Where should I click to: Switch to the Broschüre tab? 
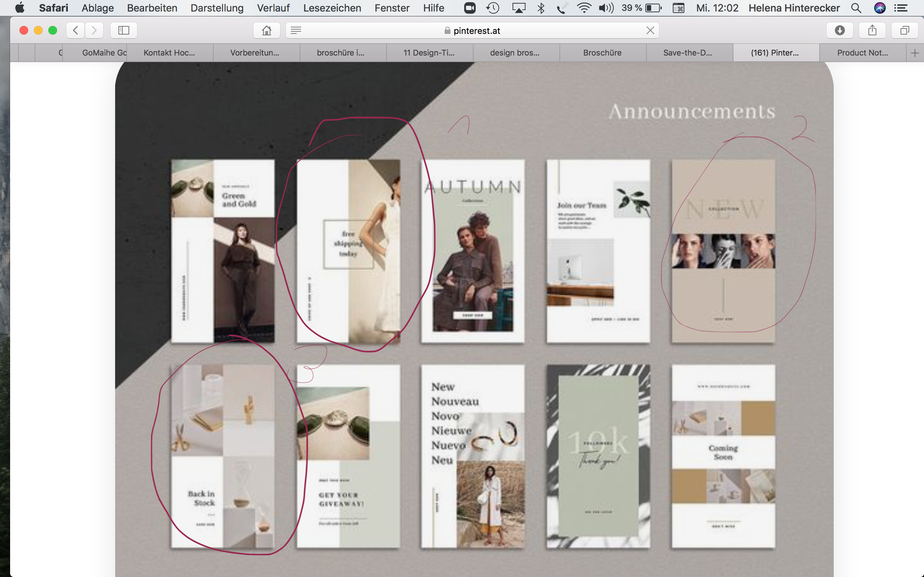tap(602, 53)
